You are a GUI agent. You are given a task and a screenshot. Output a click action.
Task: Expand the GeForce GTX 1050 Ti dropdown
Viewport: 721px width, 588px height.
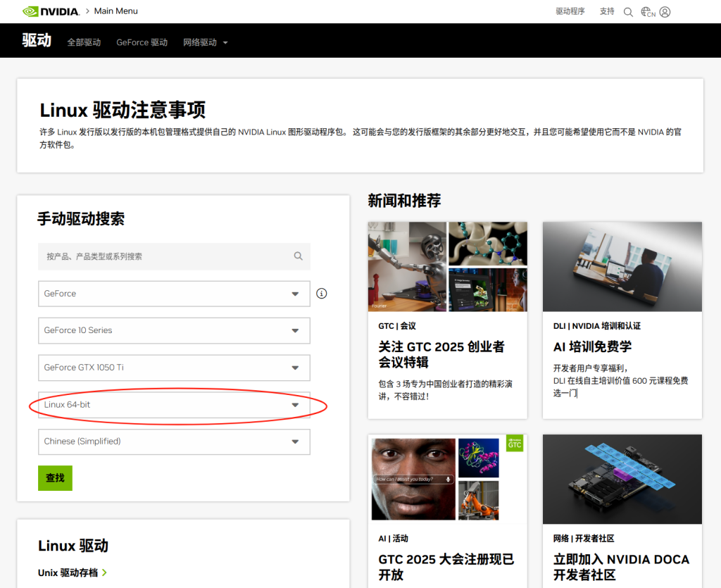coord(174,368)
